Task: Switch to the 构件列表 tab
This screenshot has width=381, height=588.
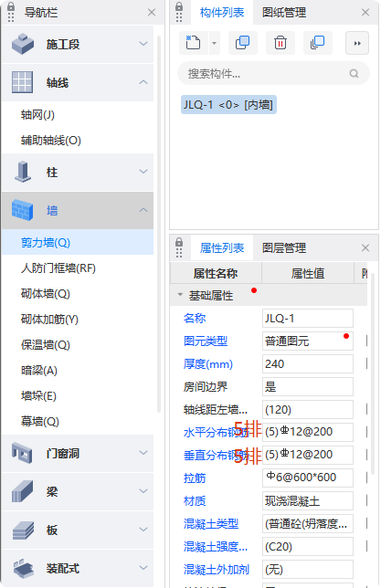Action: click(x=222, y=13)
